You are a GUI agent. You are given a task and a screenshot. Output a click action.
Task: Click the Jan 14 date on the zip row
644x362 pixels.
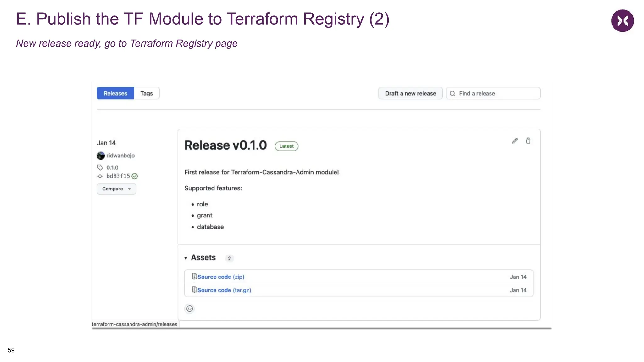[518, 277]
